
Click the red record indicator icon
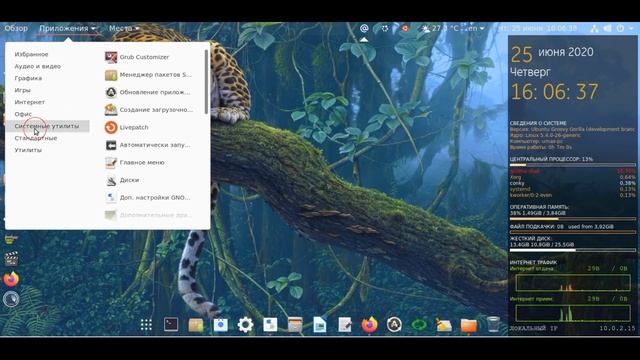tap(405, 28)
